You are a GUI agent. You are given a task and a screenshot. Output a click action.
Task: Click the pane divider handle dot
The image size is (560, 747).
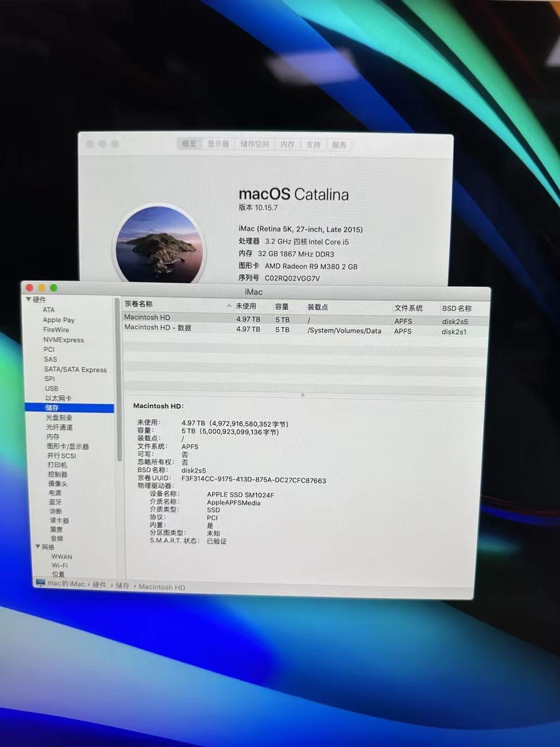(303, 395)
